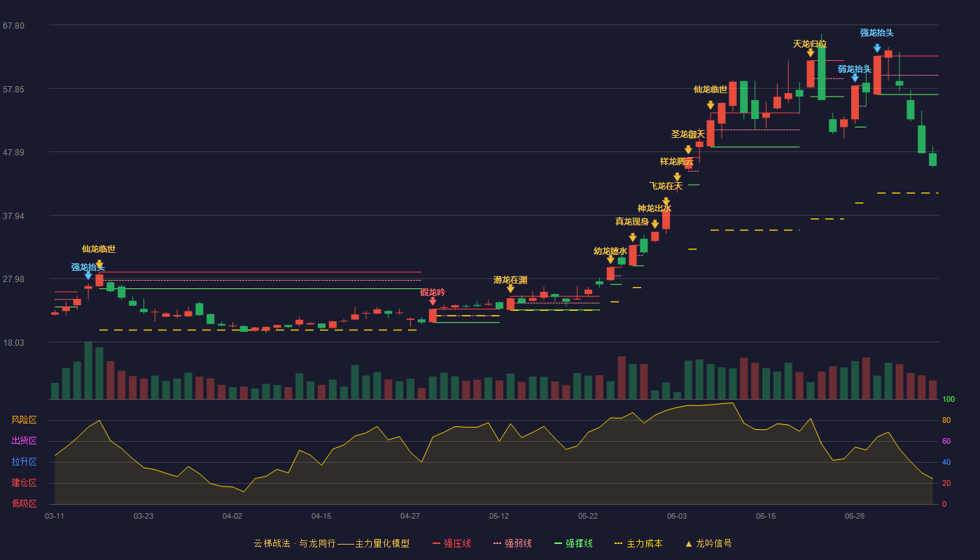Click the 05-22 date label
This screenshot has height=560, width=980.
coord(588,516)
